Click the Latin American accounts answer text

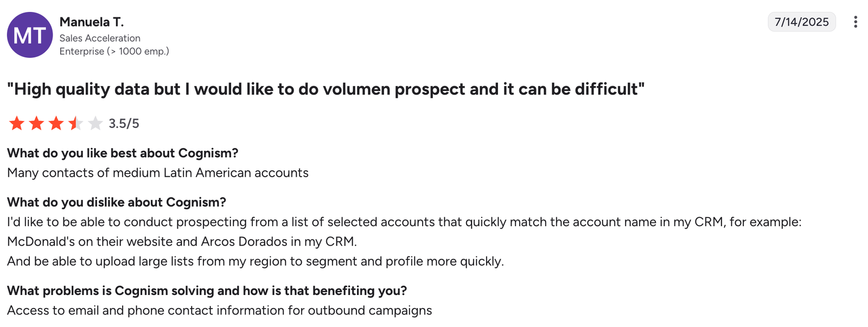tap(158, 173)
